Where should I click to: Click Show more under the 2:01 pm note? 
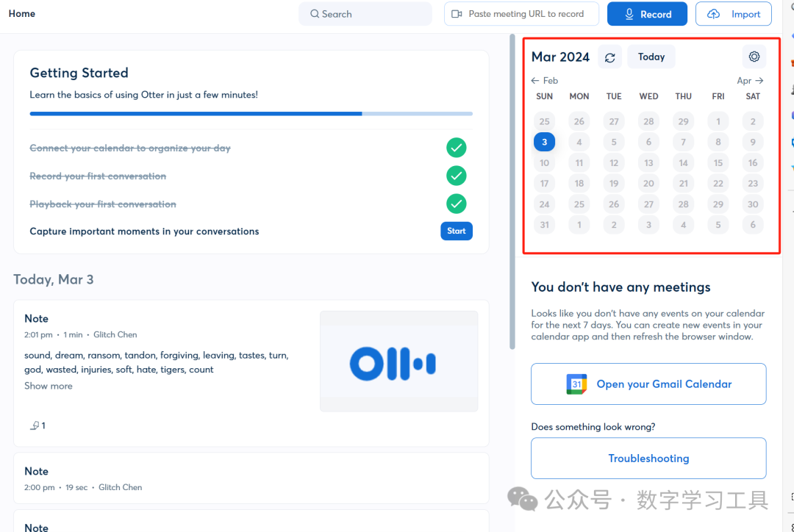tap(48, 386)
